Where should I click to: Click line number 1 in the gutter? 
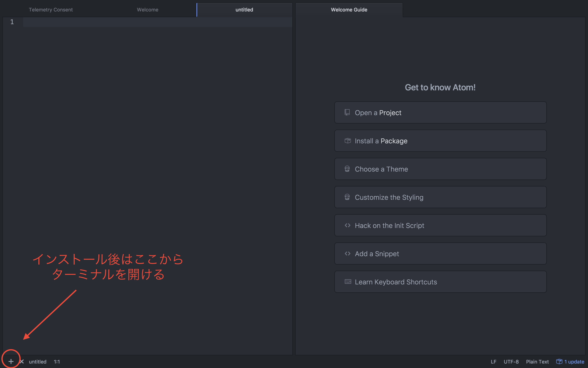(12, 22)
